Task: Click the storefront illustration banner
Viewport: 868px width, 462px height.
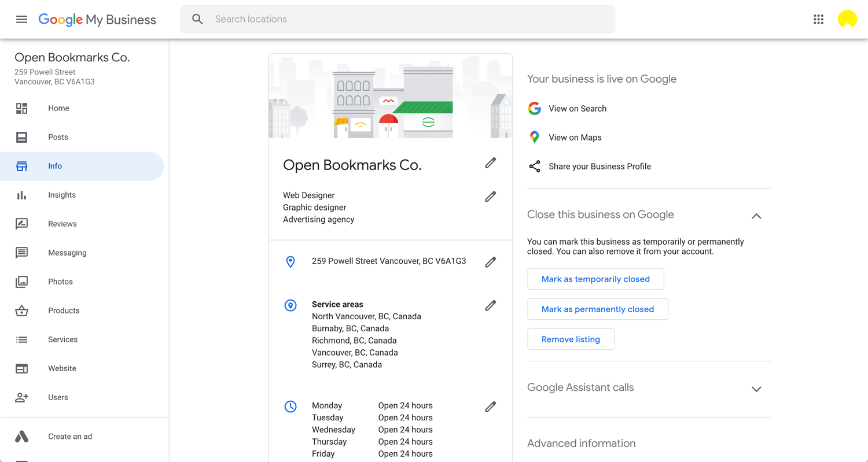Action: click(x=391, y=96)
